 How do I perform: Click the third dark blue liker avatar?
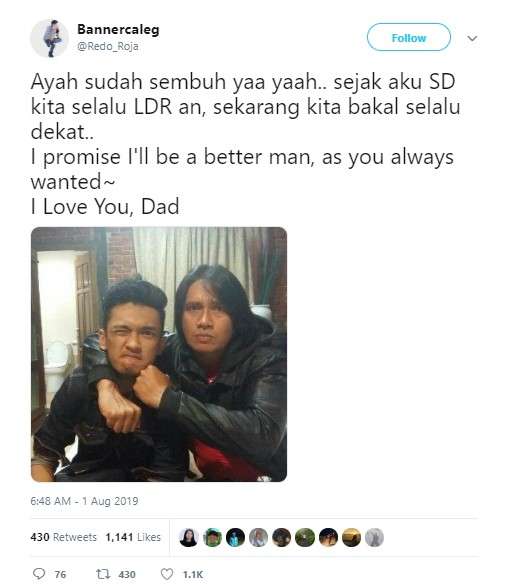tap(235, 537)
